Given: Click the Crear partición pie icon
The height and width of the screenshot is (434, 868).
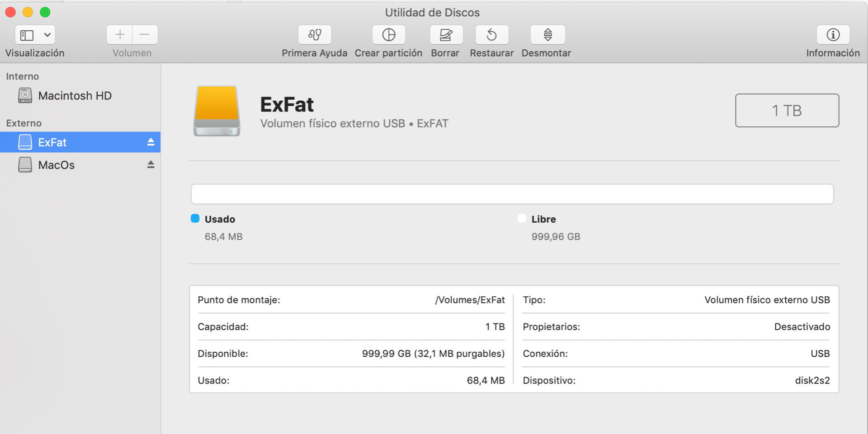Looking at the screenshot, I should pos(388,35).
